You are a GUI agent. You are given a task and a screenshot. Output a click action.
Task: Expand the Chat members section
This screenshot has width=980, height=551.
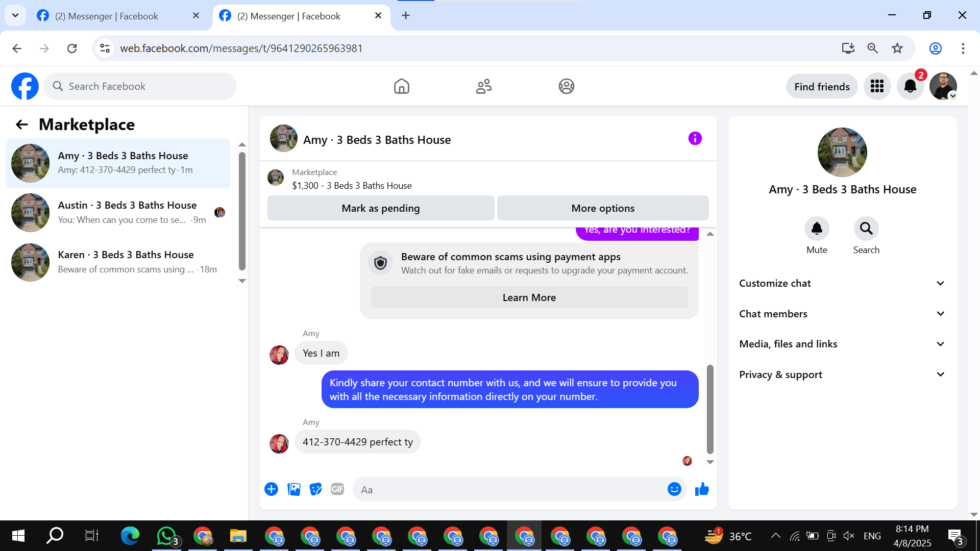coord(842,314)
